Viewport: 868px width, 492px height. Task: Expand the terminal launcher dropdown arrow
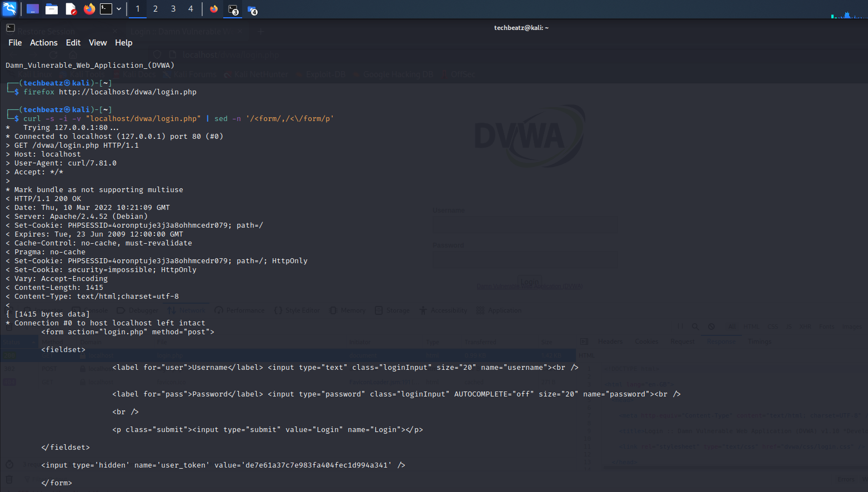tap(119, 9)
